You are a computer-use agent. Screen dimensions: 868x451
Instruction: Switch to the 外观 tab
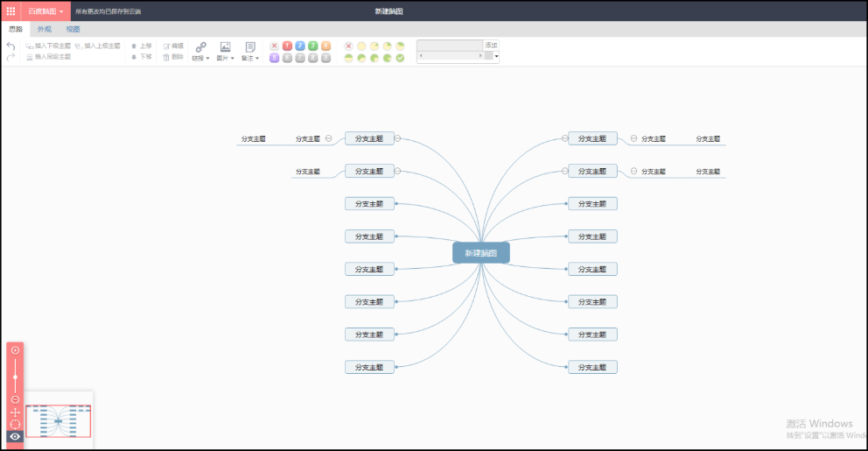point(44,29)
